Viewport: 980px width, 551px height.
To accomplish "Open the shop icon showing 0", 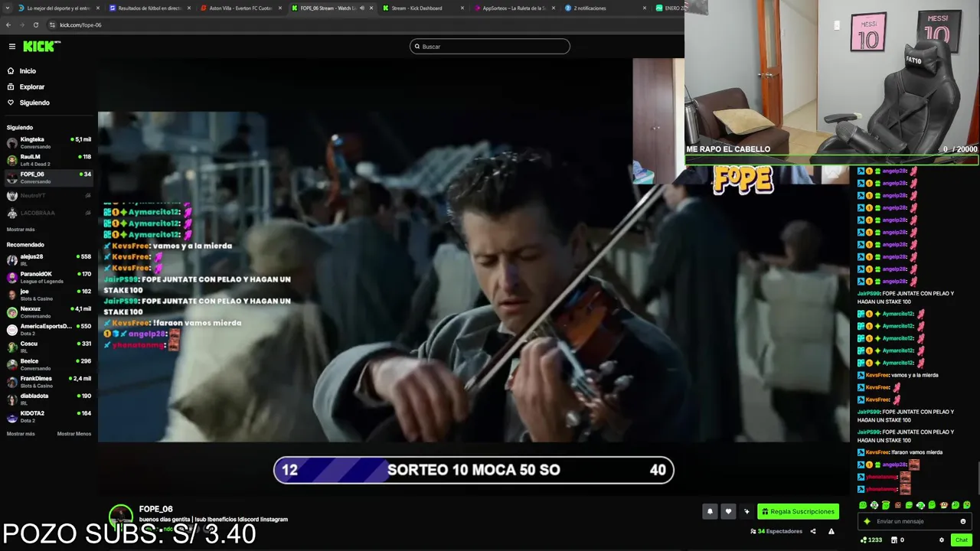I will [x=897, y=540].
